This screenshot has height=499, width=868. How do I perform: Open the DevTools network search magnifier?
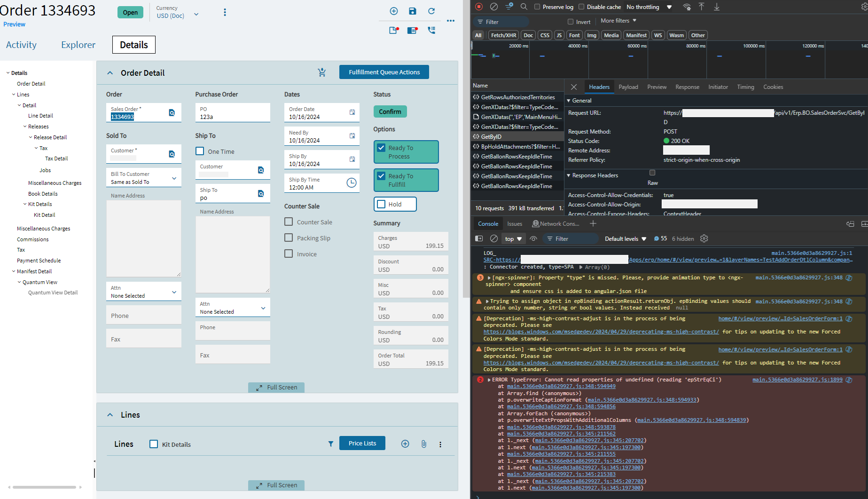click(524, 7)
